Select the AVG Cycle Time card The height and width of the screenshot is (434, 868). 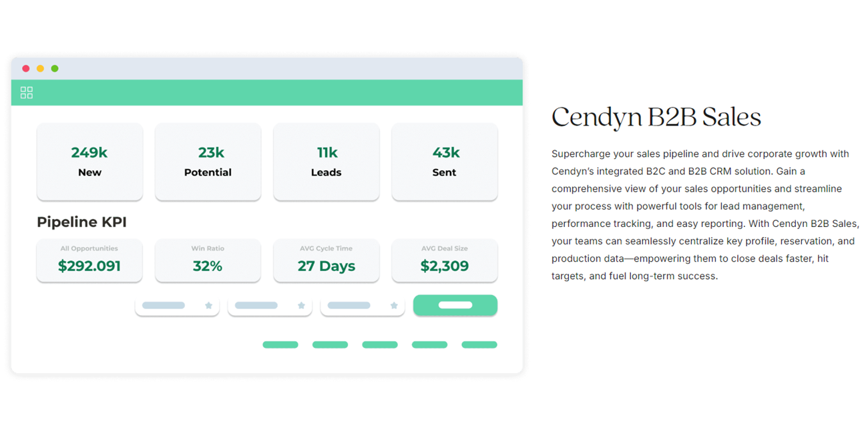point(327,260)
